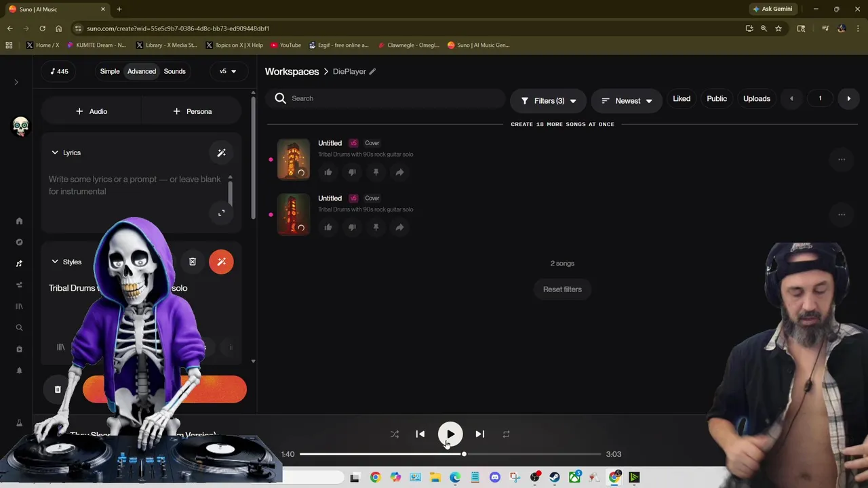This screenshot has height=488, width=868.
Task: Skip to the next track
Action: coord(479,434)
